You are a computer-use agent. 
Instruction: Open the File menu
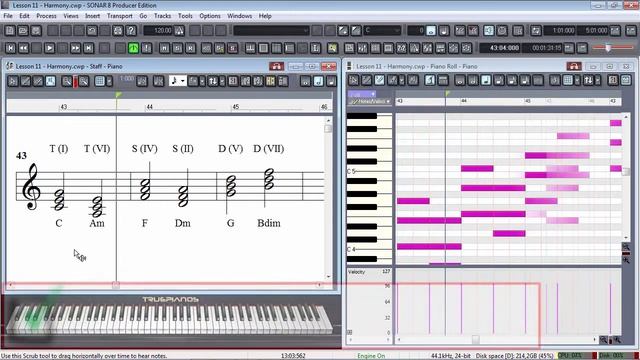coord(8,16)
